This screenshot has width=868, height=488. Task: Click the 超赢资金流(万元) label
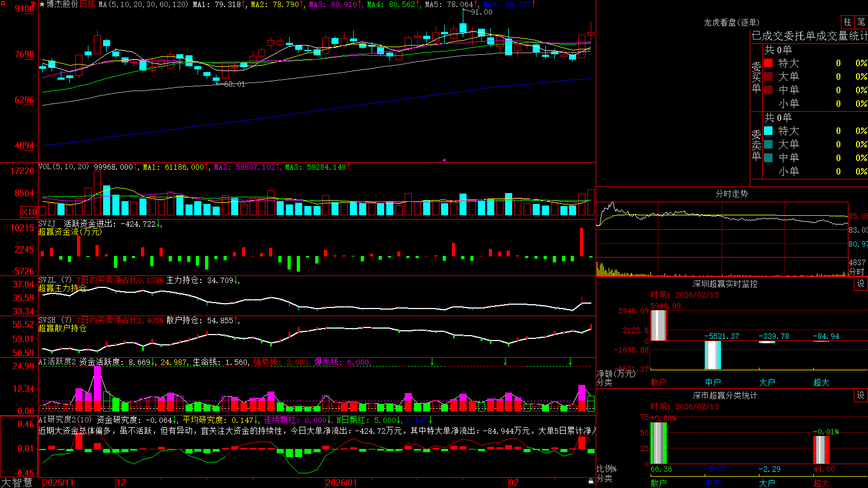[x=70, y=232]
